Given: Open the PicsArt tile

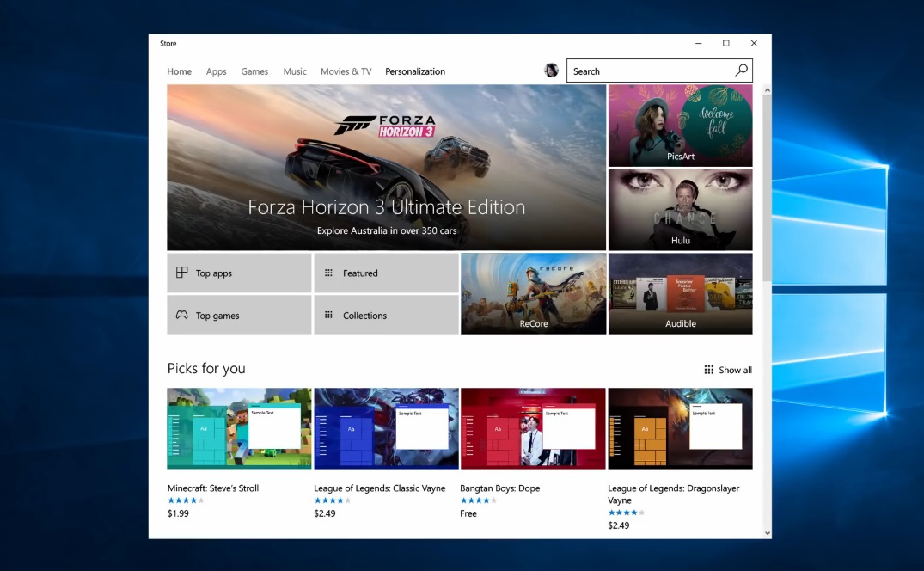Looking at the screenshot, I should coord(680,126).
